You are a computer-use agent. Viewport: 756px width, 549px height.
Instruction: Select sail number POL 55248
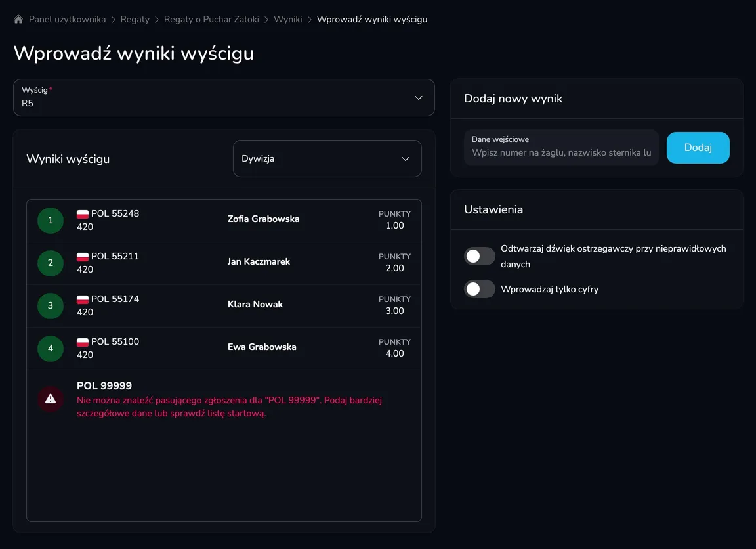pyautogui.click(x=115, y=213)
